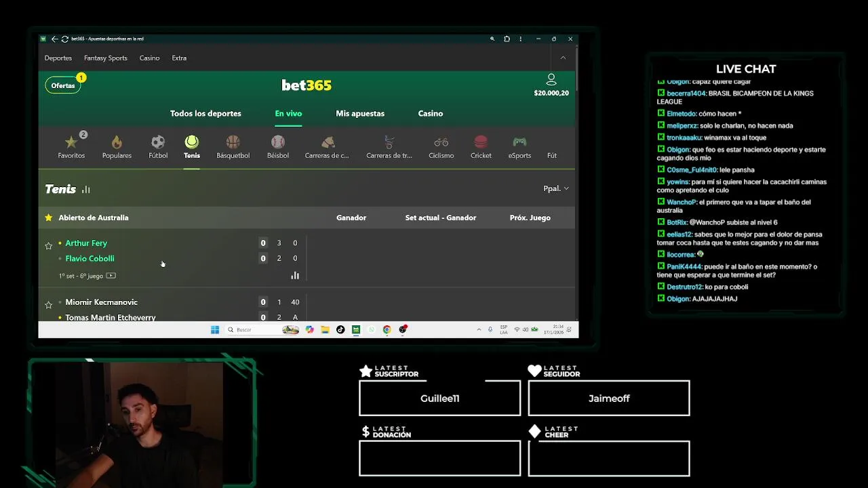Open Flavio Cobolli player link

pyautogui.click(x=90, y=258)
